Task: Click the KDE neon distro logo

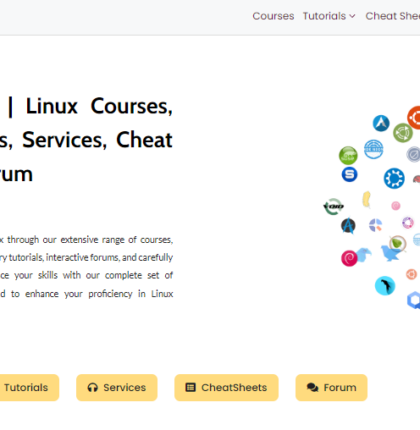Action: (x=373, y=149)
